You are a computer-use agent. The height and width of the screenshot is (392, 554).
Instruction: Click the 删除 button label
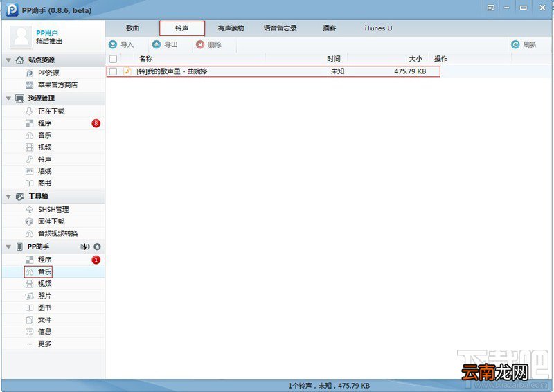(215, 44)
